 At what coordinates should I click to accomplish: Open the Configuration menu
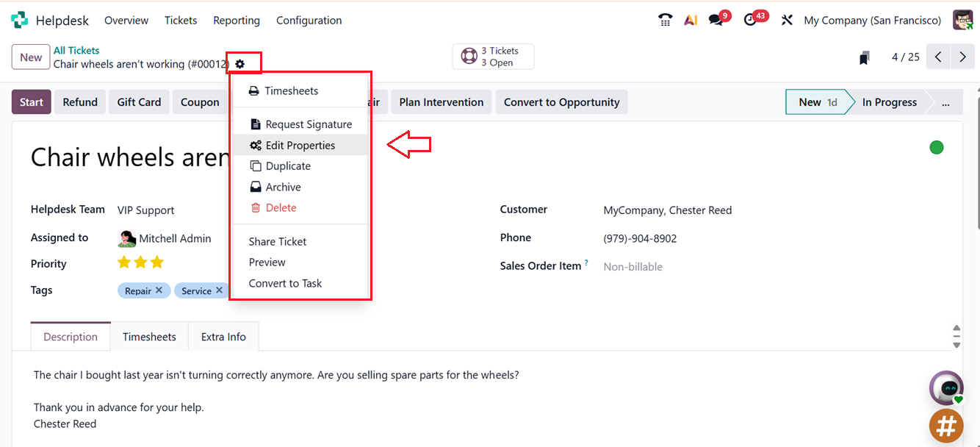tap(309, 20)
